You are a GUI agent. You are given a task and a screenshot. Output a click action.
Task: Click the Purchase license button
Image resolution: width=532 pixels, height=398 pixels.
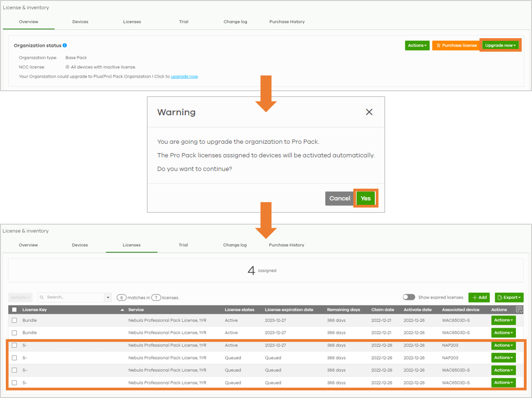[x=456, y=45]
